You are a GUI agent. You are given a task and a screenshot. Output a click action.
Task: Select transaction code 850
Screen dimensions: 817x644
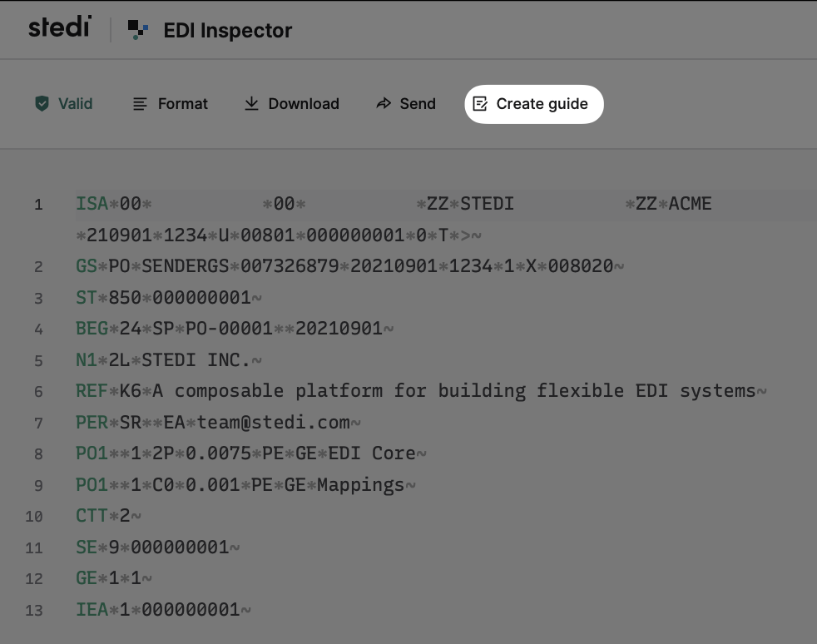[125, 298]
